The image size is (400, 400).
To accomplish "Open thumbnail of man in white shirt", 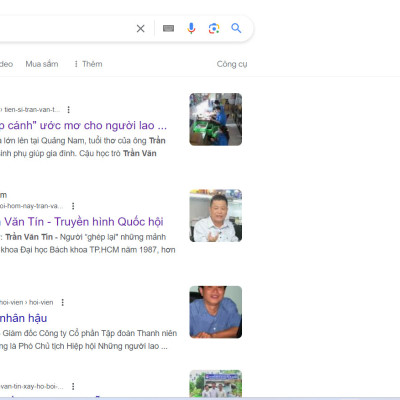I will tap(216, 216).
